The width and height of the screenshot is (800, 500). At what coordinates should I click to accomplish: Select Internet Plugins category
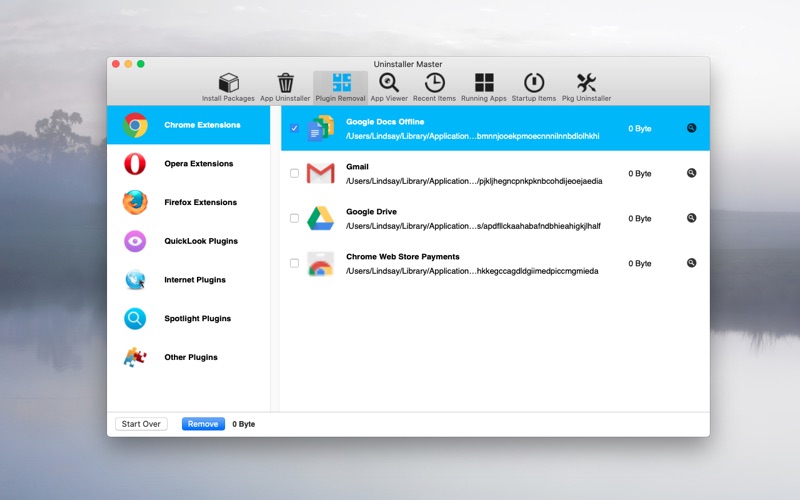click(188, 280)
